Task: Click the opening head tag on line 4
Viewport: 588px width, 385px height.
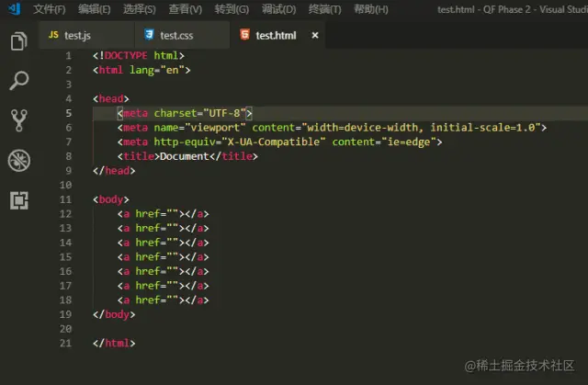Action: tap(110, 98)
